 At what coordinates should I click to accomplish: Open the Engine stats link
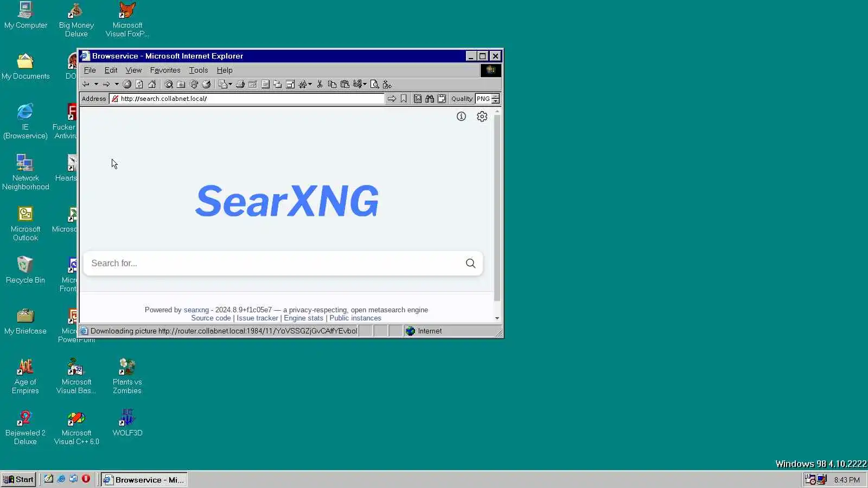point(303,318)
